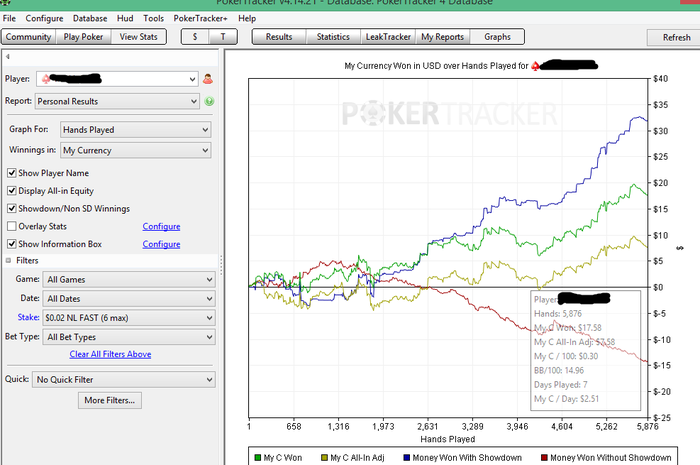
Task: Click the green help icon next to Report
Action: [209, 101]
